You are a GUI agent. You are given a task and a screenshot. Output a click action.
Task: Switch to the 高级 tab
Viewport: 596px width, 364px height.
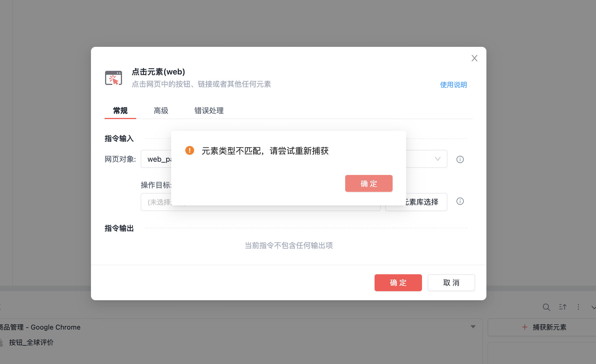[x=161, y=111]
